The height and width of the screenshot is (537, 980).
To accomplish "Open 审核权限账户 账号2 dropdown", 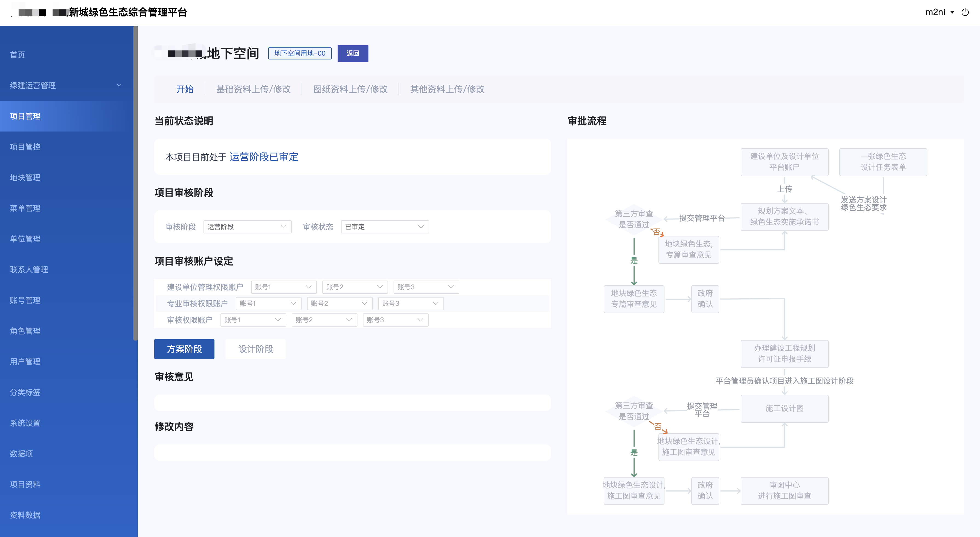I will point(325,320).
